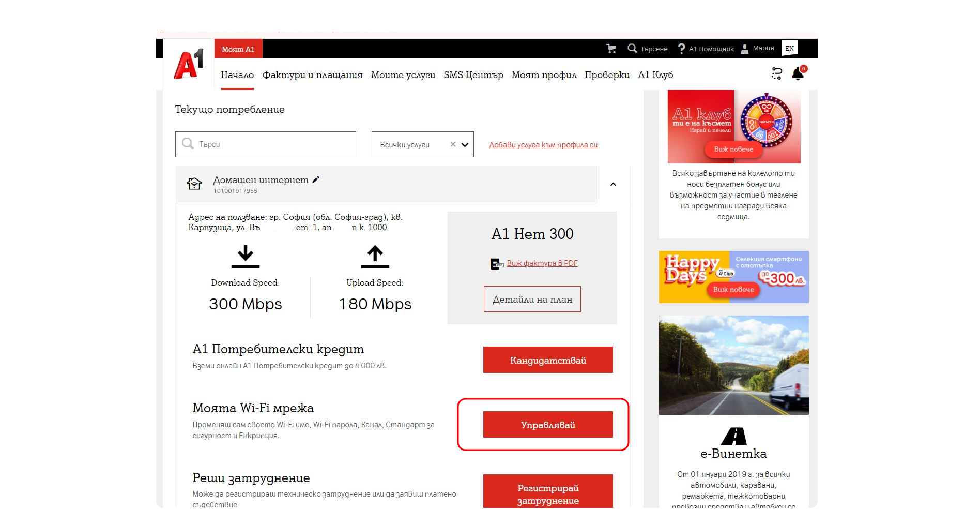This screenshot has width=980, height=509.
Task: Click Детайли на план button
Action: tap(532, 299)
